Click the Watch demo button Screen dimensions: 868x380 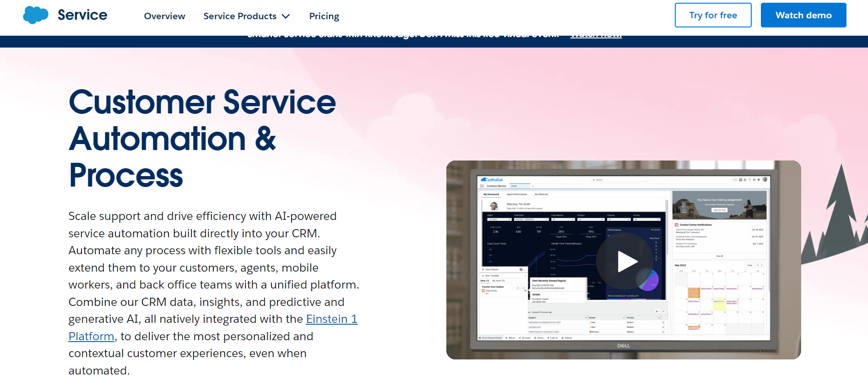click(803, 15)
